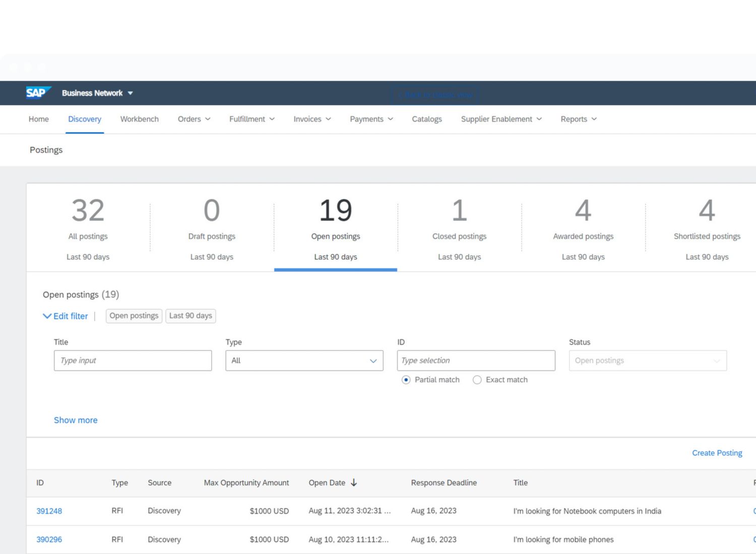Image resolution: width=756 pixels, height=554 pixels.
Task: Sort by Open Date arrow icon
Action: coord(354,482)
